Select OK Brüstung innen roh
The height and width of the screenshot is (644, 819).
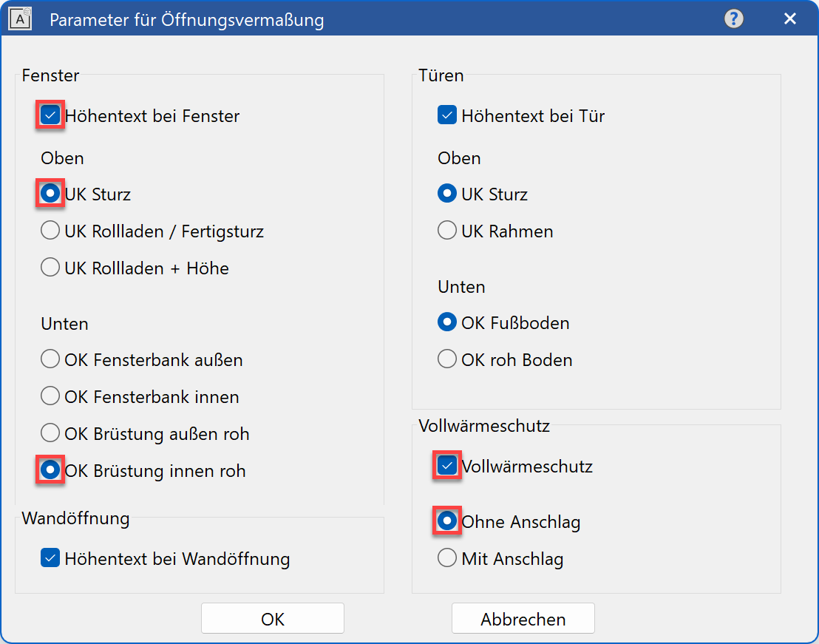(51, 471)
